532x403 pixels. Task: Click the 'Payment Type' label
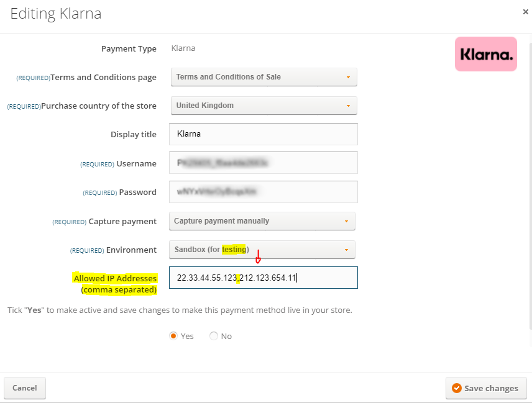pyautogui.click(x=129, y=49)
